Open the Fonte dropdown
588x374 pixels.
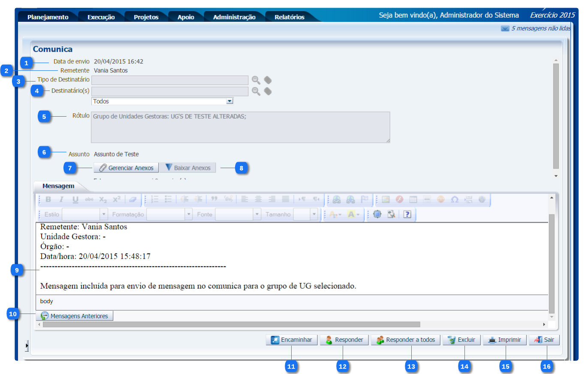click(x=257, y=214)
